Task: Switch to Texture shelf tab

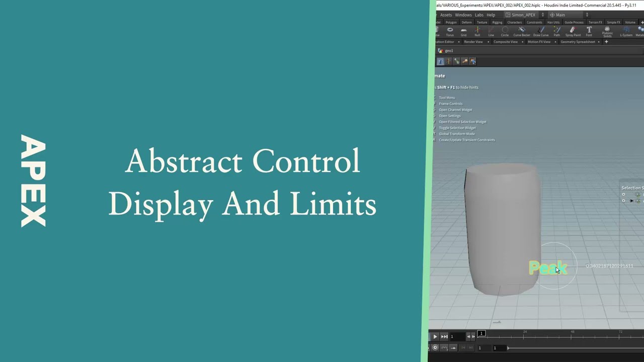Action: [482, 23]
